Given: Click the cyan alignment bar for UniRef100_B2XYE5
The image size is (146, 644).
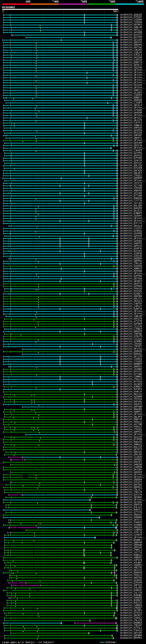Looking at the screenshot, I should click(x=69, y=37).
